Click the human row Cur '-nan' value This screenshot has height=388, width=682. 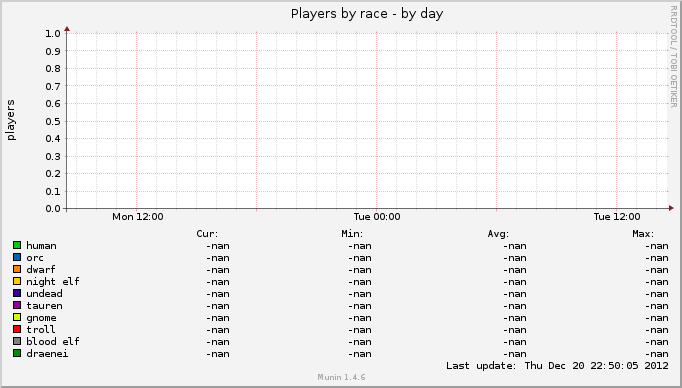pos(218,246)
